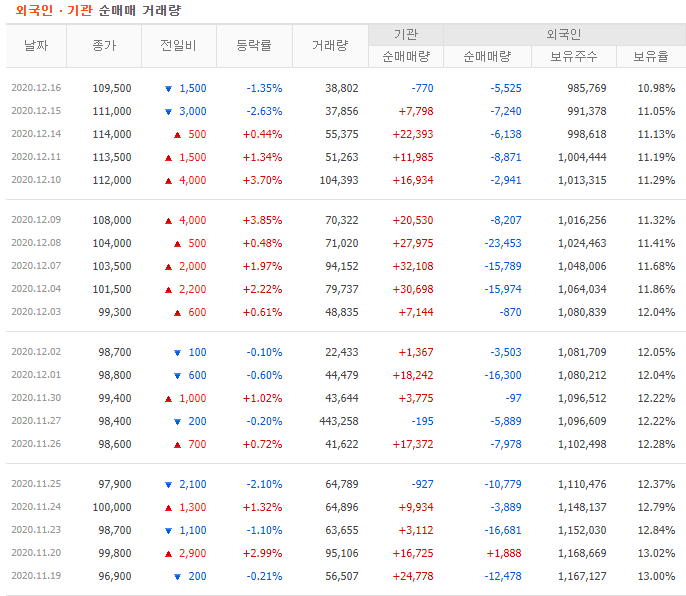Click the 외국인 group header
686x596 pixels.
tap(564, 35)
